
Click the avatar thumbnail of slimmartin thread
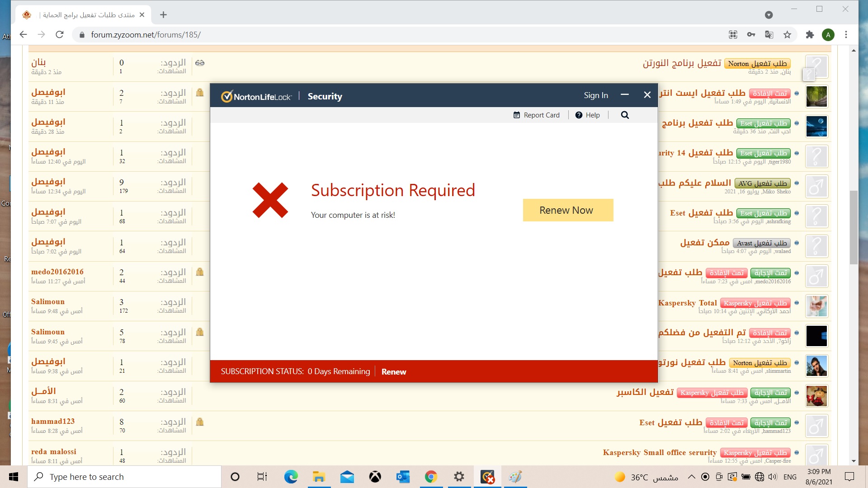tap(816, 366)
